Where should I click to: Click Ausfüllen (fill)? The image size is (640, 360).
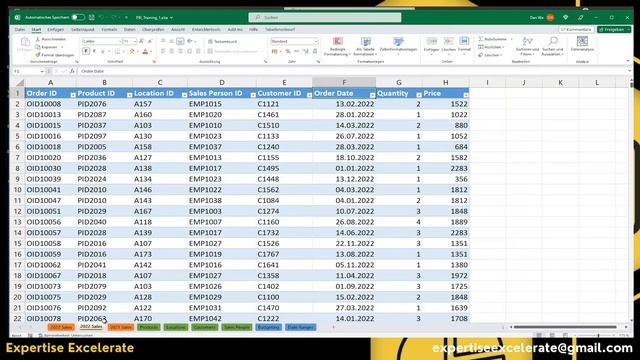pos(491,47)
